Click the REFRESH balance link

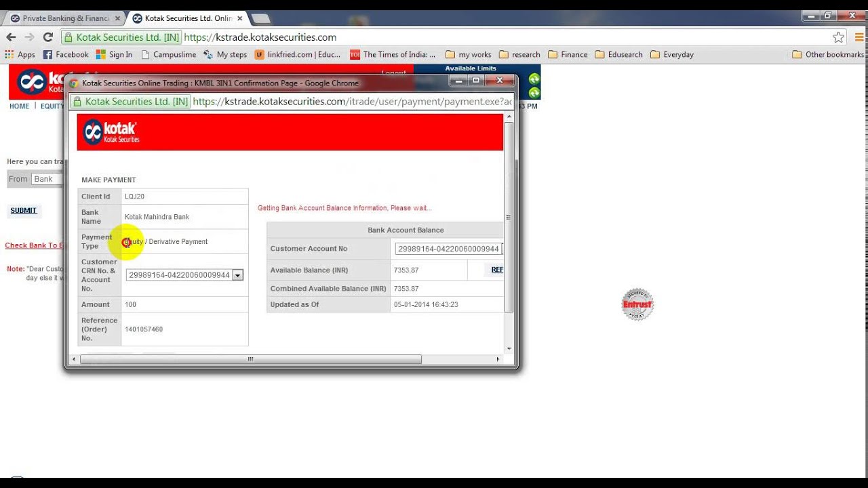click(x=497, y=270)
